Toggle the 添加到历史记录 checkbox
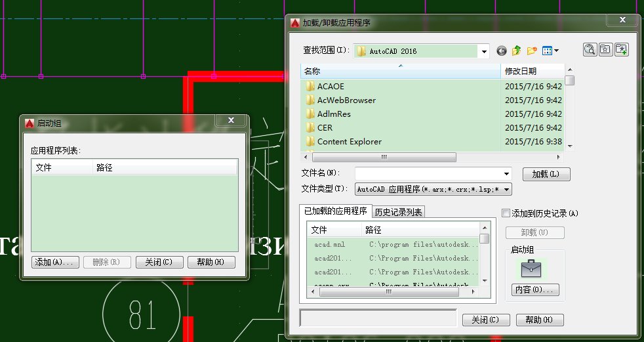Image resolution: width=644 pixels, height=342 pixels. (x=506, y=213)
